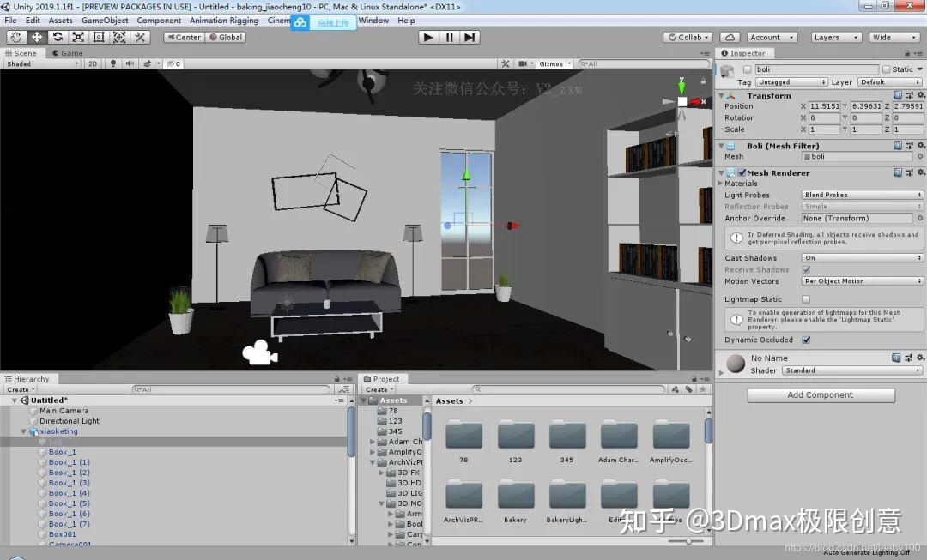Image resolution: width=927 pixels, height=560 pixels.
Task: Select the Scale tool
Action: [77, 37]
